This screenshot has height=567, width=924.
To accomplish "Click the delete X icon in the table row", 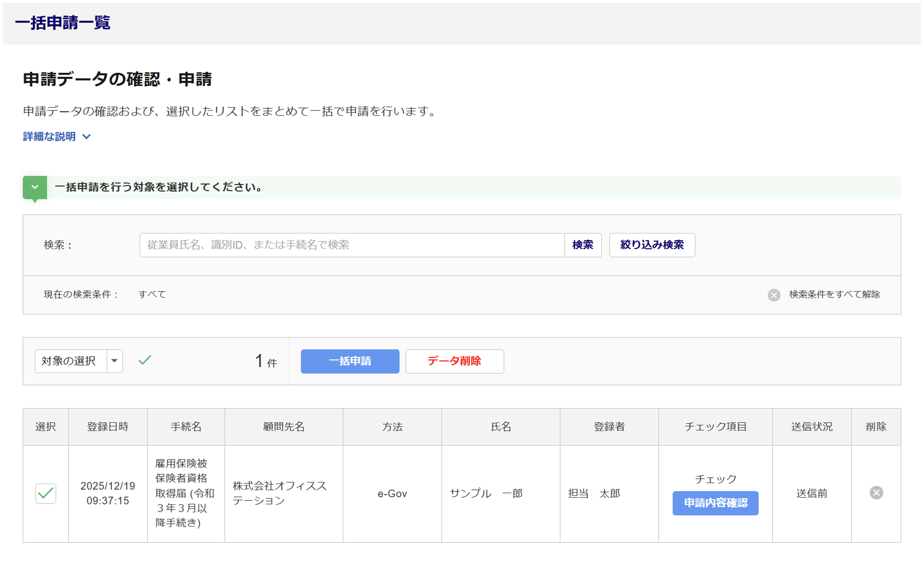I will [x=876, y=493].
